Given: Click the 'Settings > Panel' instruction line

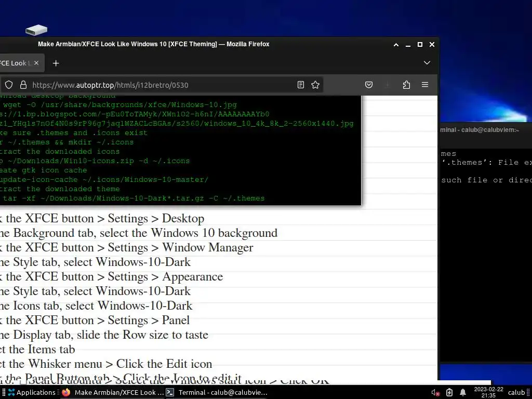Looking at the screenshot, I should pyautogui.click(x=95, y=320).
